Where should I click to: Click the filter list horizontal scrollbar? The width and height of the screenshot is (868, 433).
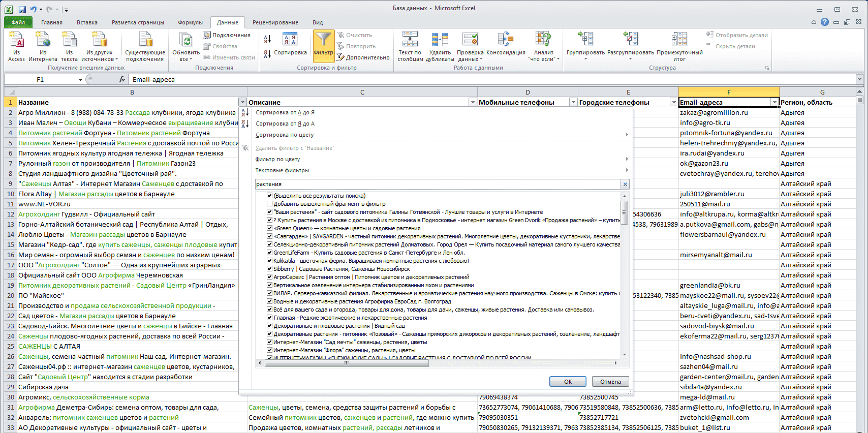[x=346, y=363]
